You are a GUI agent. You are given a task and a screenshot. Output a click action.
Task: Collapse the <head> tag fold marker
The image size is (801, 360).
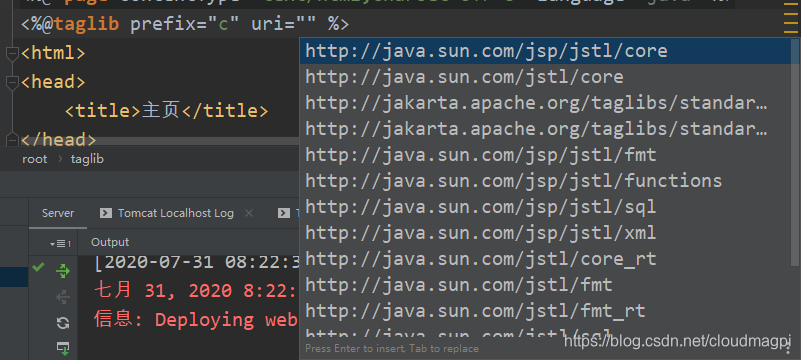[x=12, y=82]
